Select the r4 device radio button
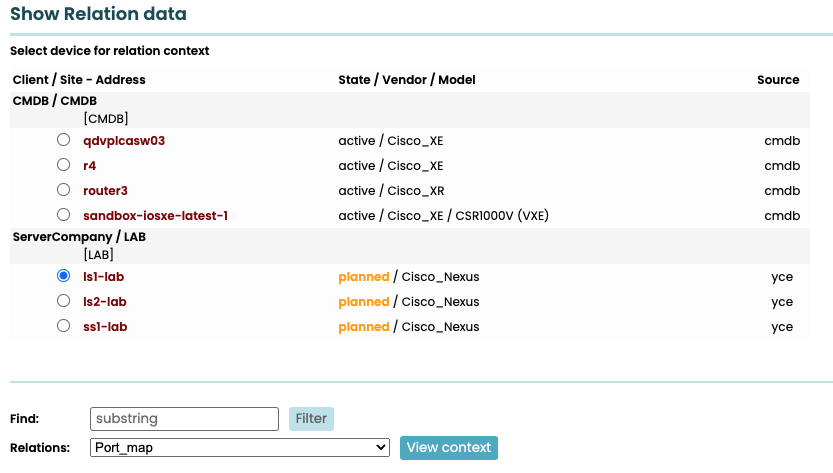 (x=64, y=165)
